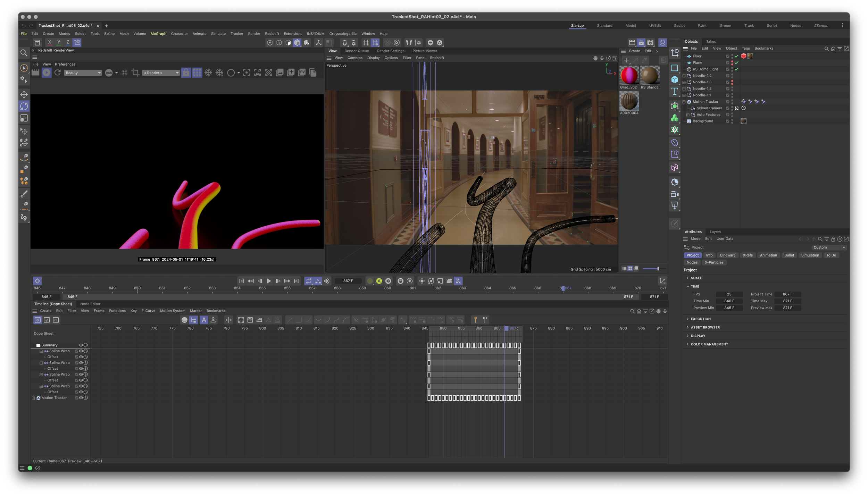Start Redshift RenderView IPR playback button
This screenshot has width=868, height=496.
tap(47, 73)
